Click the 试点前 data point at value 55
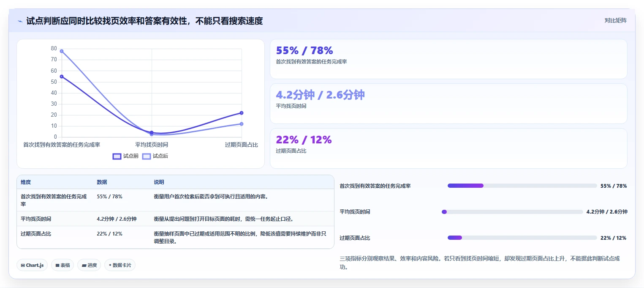Screen dimensions: 644x288 [62, 77]
